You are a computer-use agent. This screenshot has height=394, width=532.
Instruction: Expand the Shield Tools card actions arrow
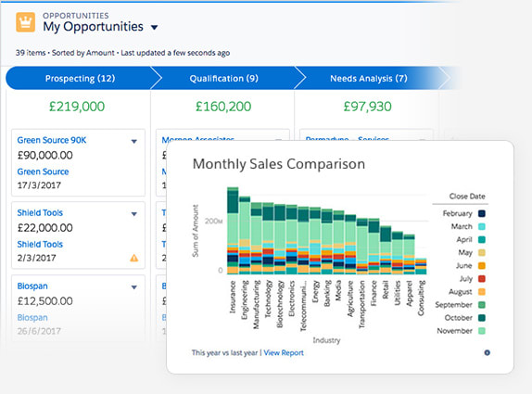tap(134, 214)
